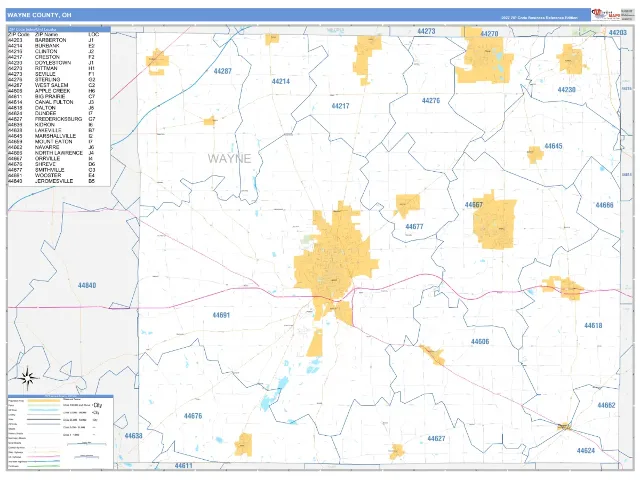640x480 pixels.
Task: Click the 44270 ZIP label on the map
Action: (x=489, y=34)
